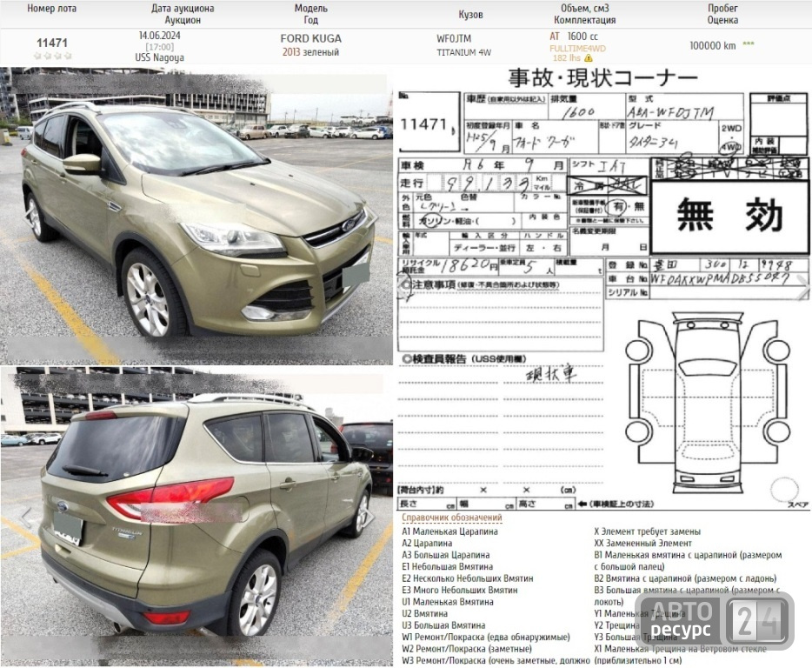Click the yellow warning icon beside 182 lhs

pos(589,58)
